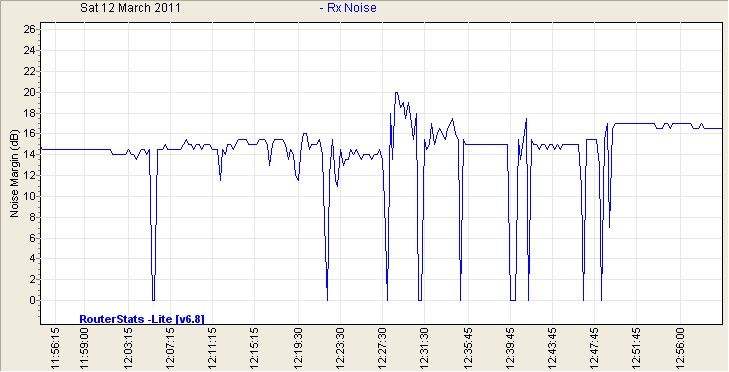Click the y-axis value 16
The height and width of the screenshot is (372, 729).
coord(29,133)
